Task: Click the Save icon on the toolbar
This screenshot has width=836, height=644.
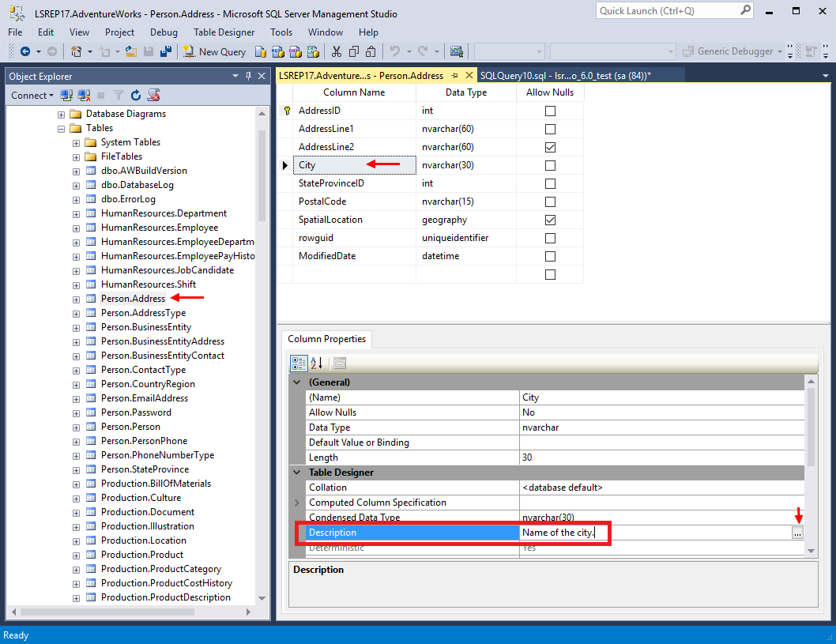Action: [x=149, y=51]
